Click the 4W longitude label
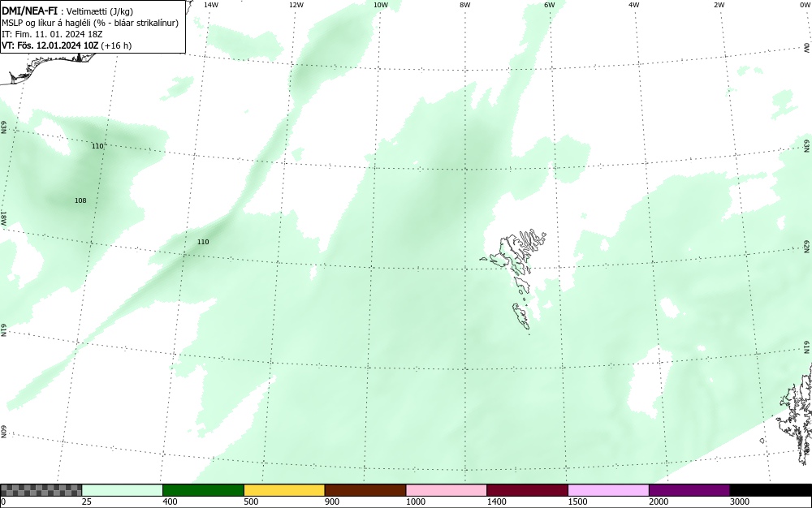The height and width of the screenshot is (508, 812). [634, 5]
